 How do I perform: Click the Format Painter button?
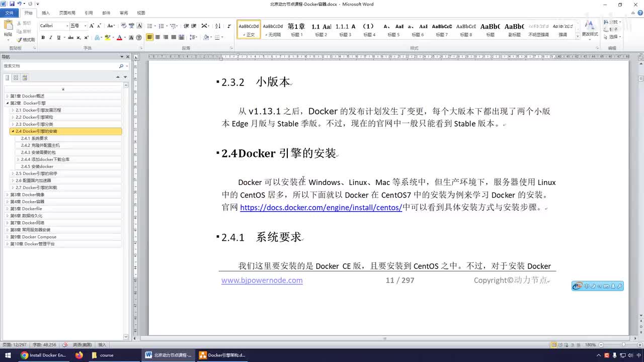tap(26, 39)
